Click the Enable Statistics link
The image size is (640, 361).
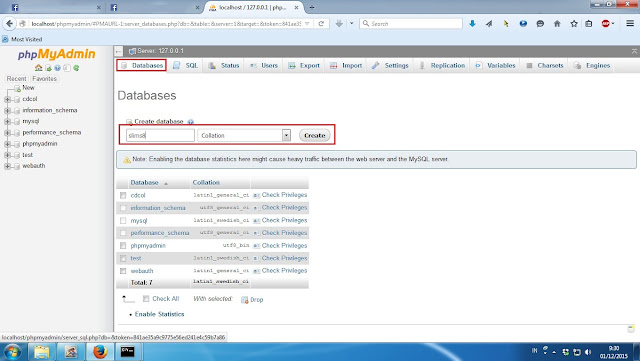(x=159, y=314)
